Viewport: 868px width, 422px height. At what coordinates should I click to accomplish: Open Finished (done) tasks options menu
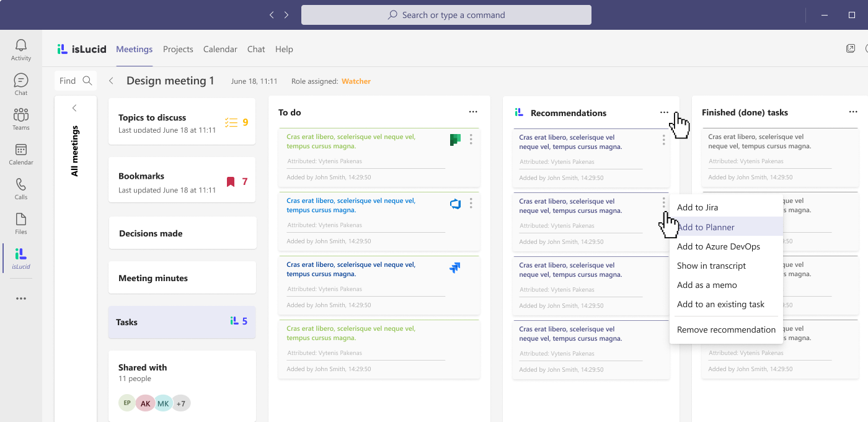point(853,112)
